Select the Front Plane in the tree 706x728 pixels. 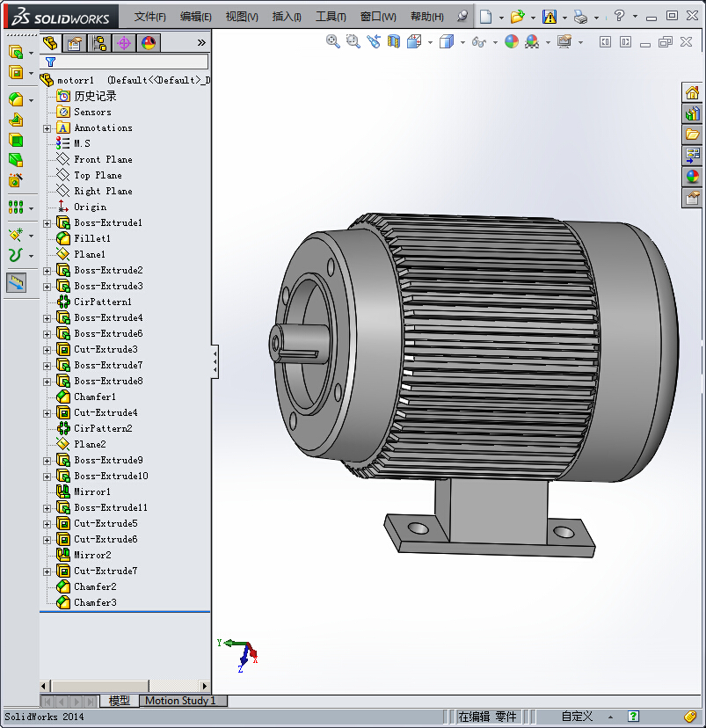(103, 160)
